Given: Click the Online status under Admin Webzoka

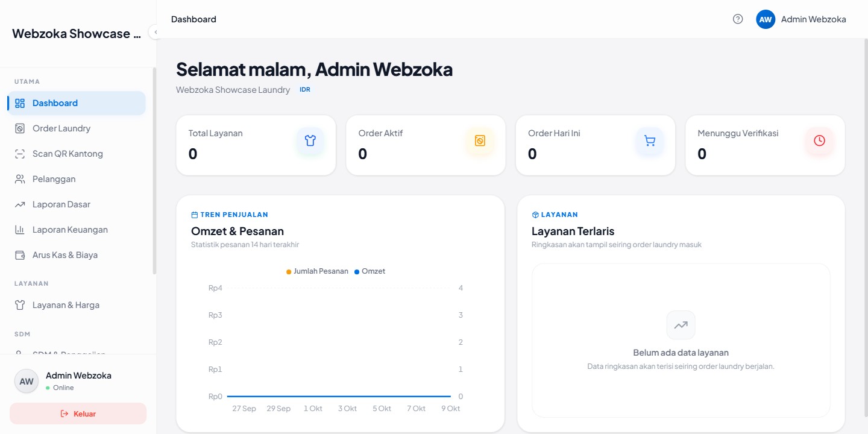Looking at the screenshot, I should click(x=60, y=388).
